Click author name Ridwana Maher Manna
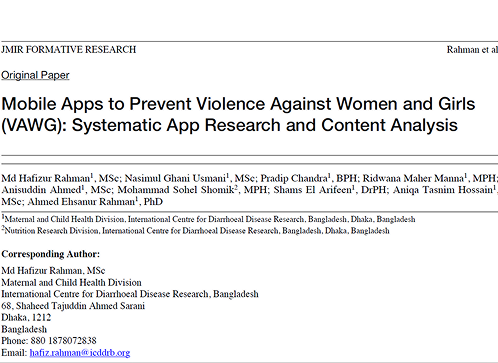 point(413,178)
